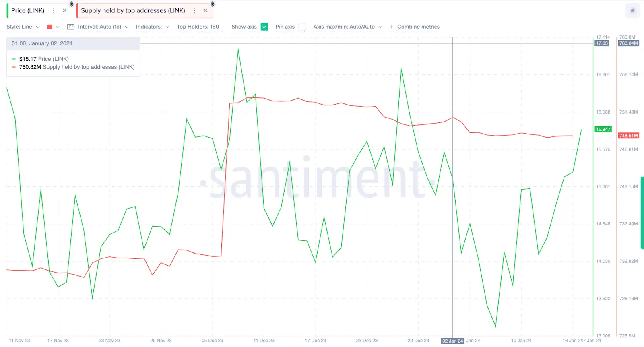The image size is (644, 347).
Task: Click the interval calendar icon
Action: (x=71, y=27)
